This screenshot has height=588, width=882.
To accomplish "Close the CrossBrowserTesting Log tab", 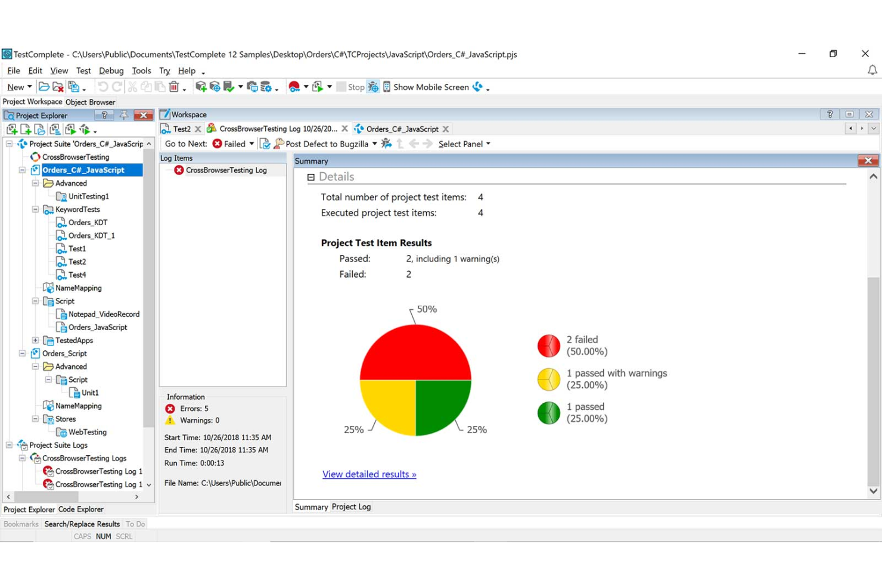I will pyautogui.click(x=344, y=129).
